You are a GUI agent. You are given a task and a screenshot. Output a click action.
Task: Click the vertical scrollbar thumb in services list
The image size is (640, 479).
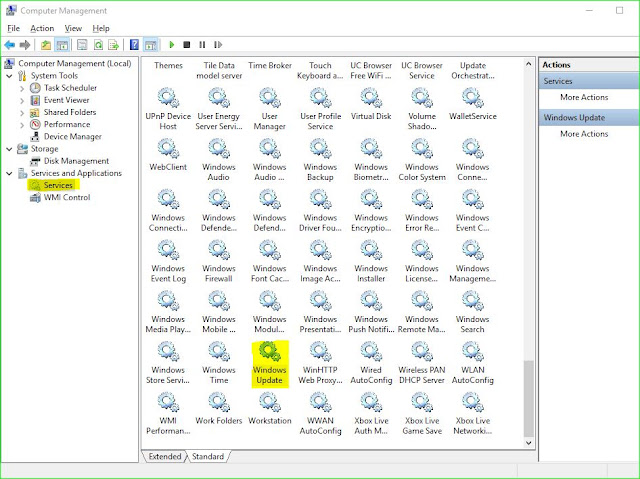[529, 398]
